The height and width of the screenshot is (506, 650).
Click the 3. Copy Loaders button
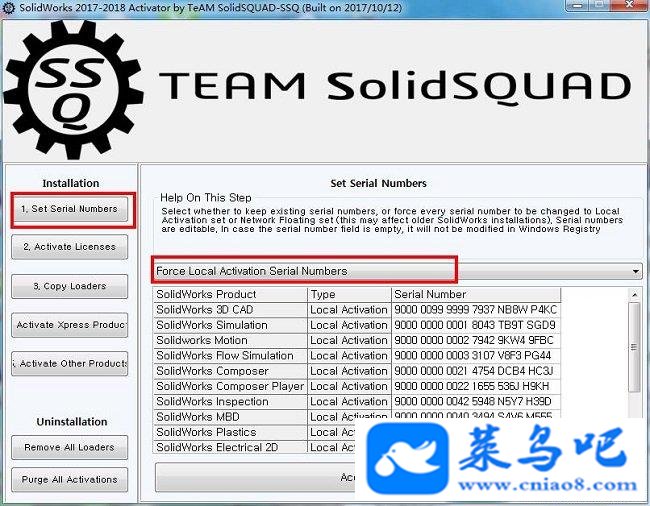pyautogui.click(x=70, y=286)
